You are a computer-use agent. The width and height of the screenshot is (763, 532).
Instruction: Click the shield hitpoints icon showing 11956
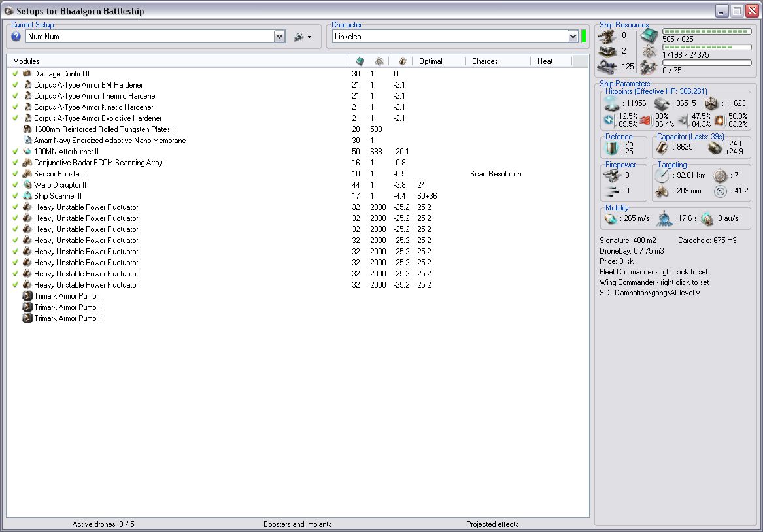tap(611, 103)
